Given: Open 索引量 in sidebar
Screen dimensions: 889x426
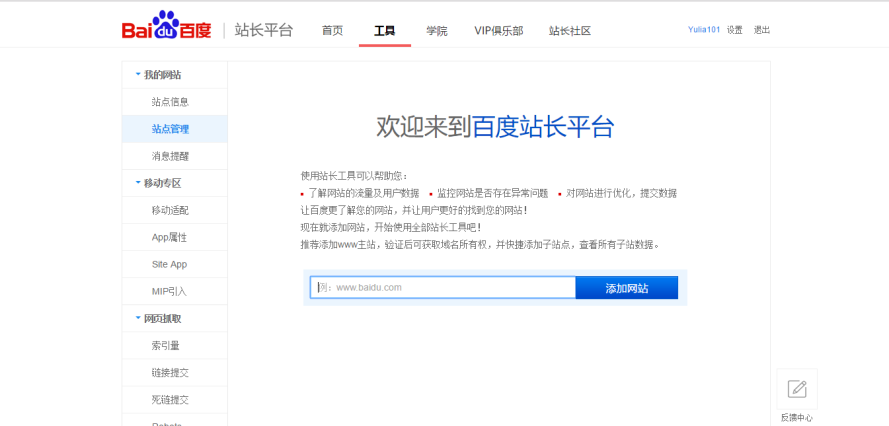Looking at the screenshot, I should (x=166, y=345).
